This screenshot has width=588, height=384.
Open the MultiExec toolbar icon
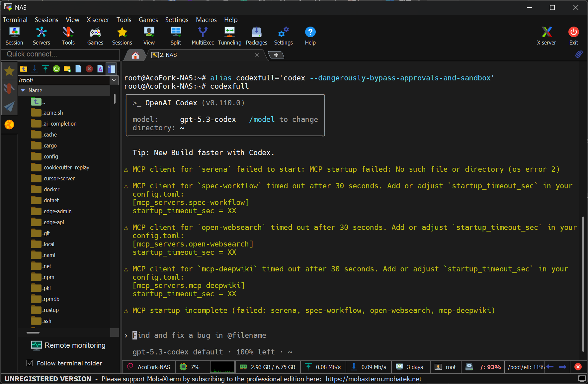203,36
